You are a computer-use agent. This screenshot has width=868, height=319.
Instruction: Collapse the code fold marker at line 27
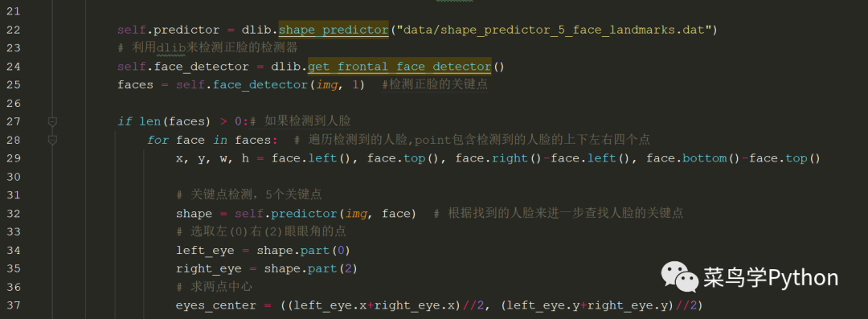click(x=52, y=121)
